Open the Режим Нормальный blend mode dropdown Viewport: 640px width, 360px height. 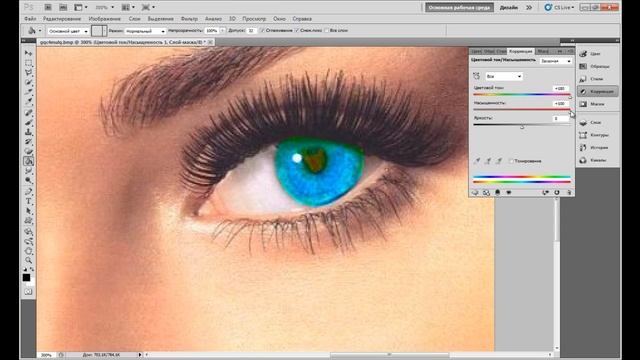tap(145, 31)
